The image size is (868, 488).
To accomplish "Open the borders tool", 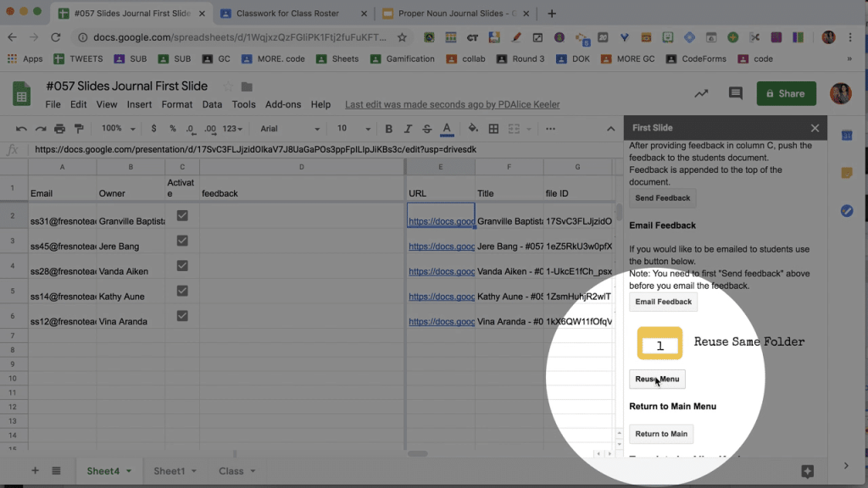I will (493, 129).
